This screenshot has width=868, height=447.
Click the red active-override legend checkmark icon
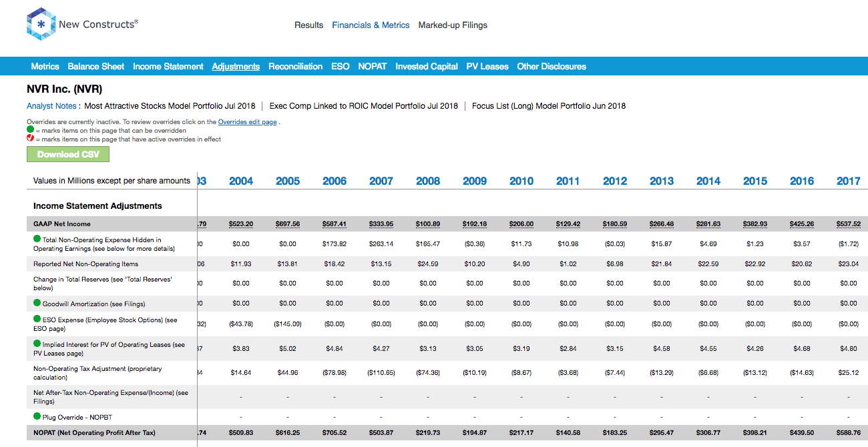point(30,139)
